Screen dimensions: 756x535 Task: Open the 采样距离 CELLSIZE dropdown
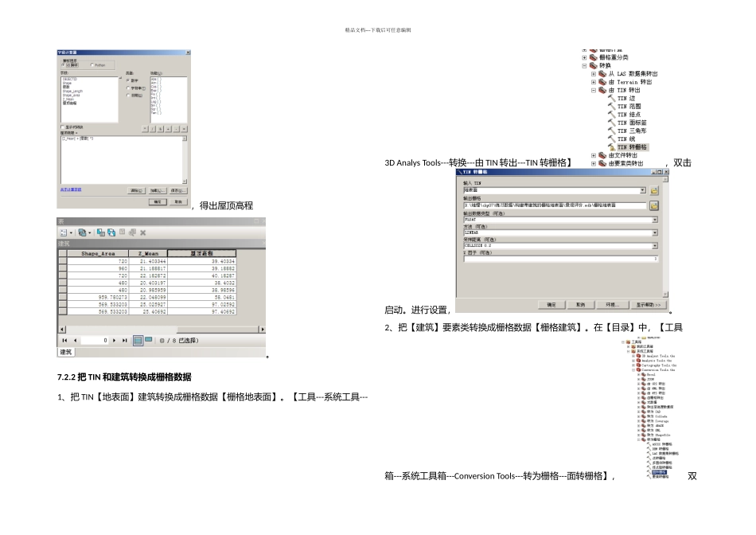[x=654, y=245]
